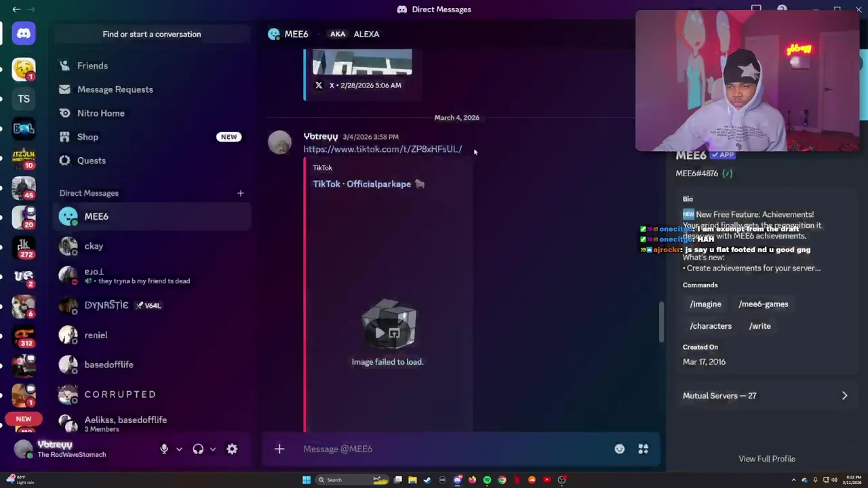
Task: Expand Mutual Servers — 27
Action: pyautogui.click(x=766, y=396)
